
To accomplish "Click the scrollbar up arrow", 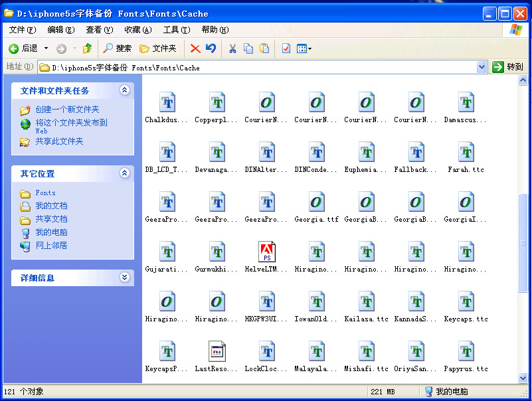I will [523, 80].
